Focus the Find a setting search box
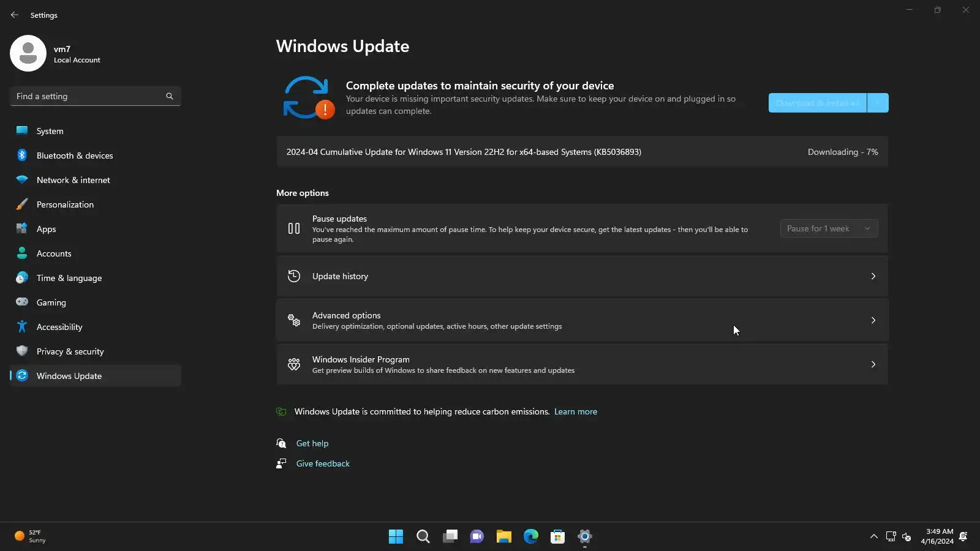980x551 pixels. [96, 96]
